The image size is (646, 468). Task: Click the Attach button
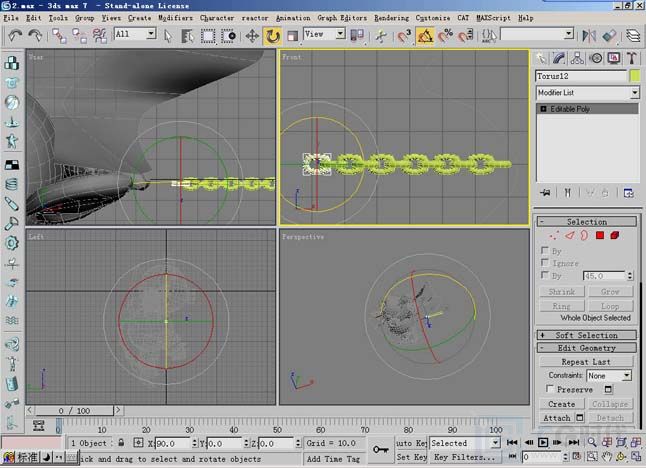(557, 418)
